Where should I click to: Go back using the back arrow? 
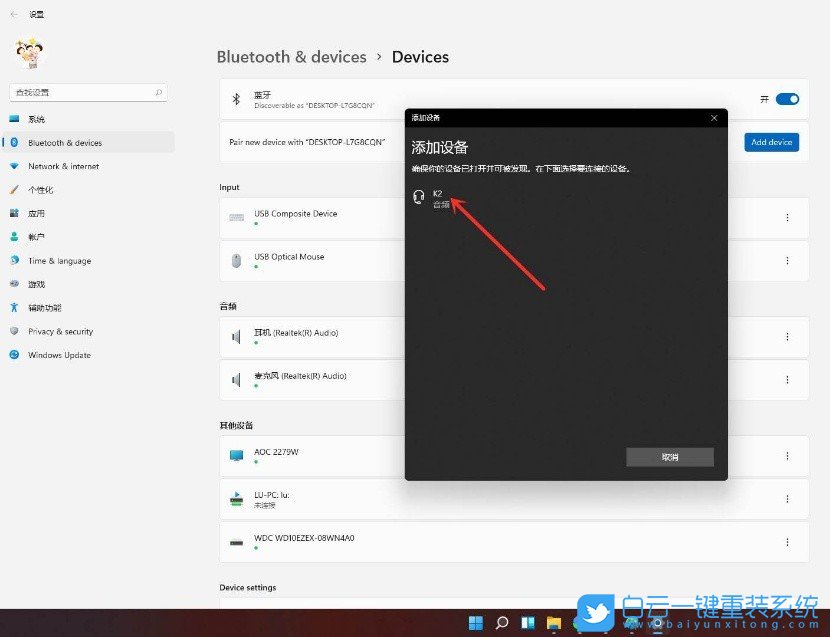pyautogui.click(x=14, y=15)
